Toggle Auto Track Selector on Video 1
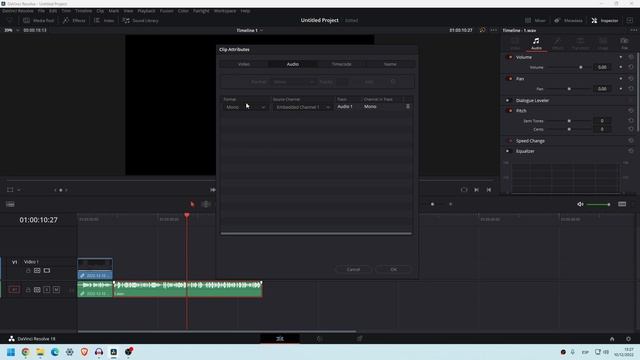This screenshot has width=640, height=360. point(37,271)
